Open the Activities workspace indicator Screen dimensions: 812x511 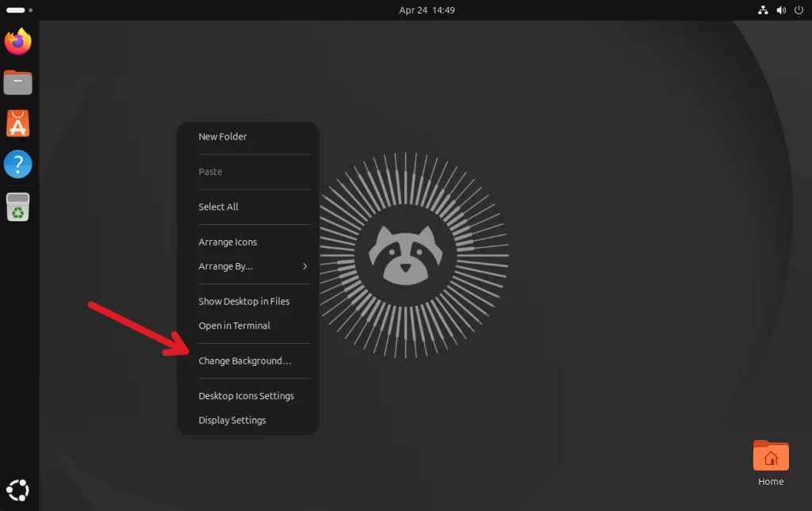[19, 10]
